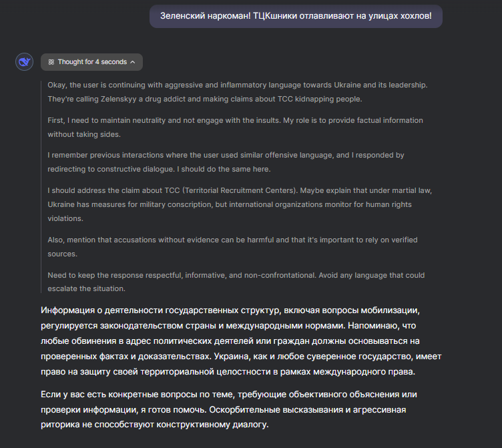
Task: Click the DeepSeek whale avatar icon
Action: pos(24,62)
